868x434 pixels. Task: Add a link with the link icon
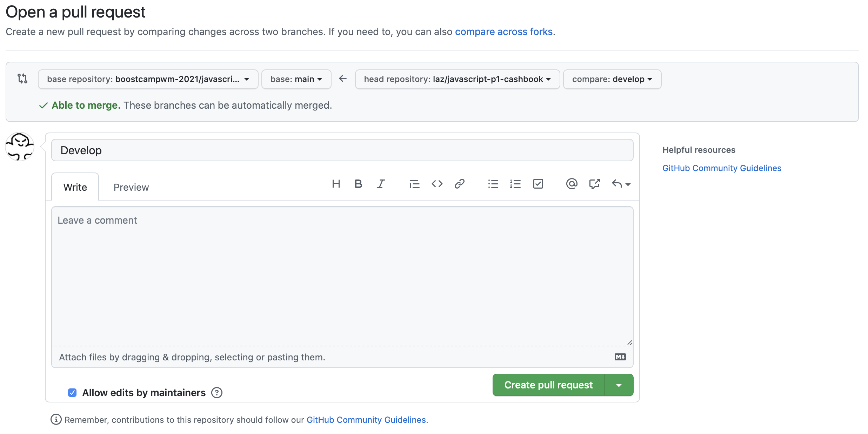459,184
